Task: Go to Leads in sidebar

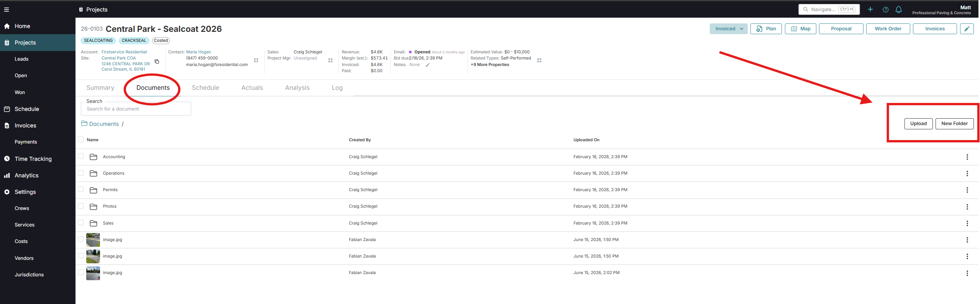Action: click(21, 59)
